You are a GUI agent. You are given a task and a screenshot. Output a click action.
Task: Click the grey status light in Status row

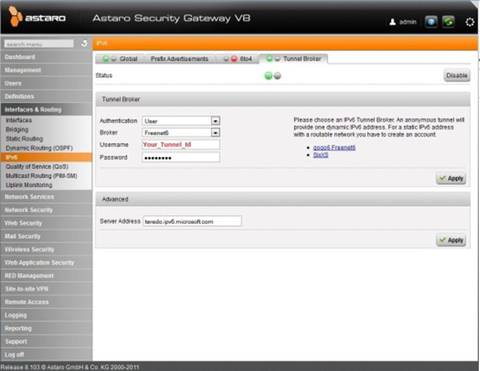coord(277,76)
